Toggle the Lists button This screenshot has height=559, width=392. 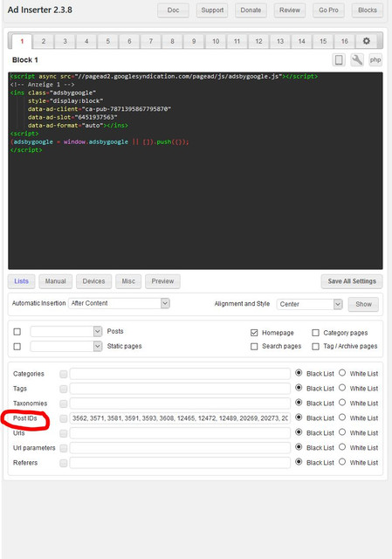tap(21, 281)
